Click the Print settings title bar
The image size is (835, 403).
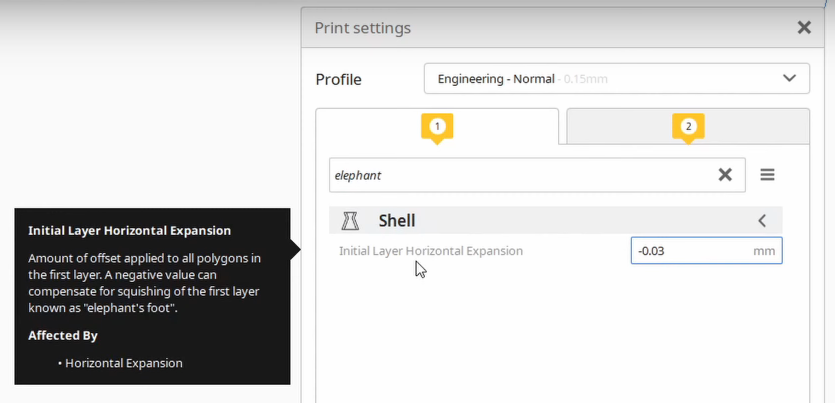[x=563, y=28]
